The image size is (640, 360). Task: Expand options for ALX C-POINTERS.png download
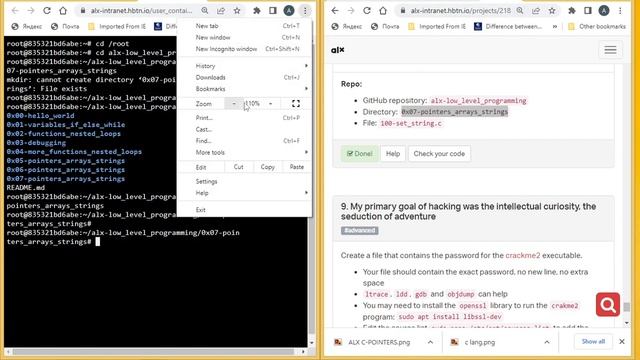[430, 342]
